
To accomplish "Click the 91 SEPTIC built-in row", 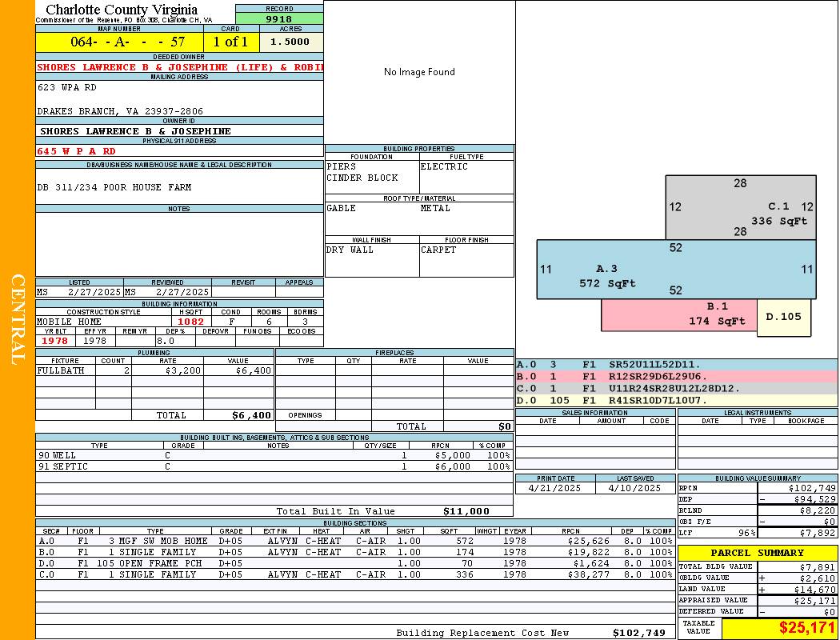I will pos(274,466).
